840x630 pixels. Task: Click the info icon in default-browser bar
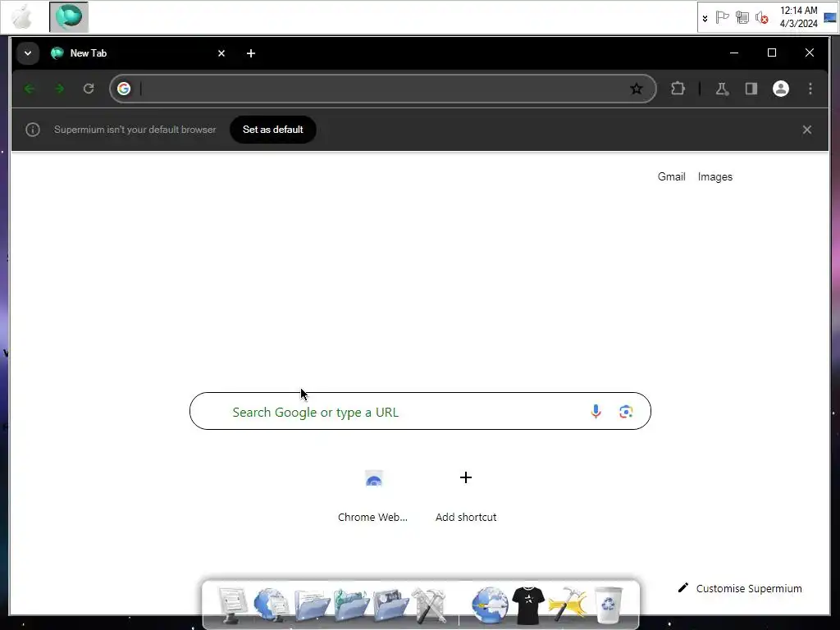33,129
